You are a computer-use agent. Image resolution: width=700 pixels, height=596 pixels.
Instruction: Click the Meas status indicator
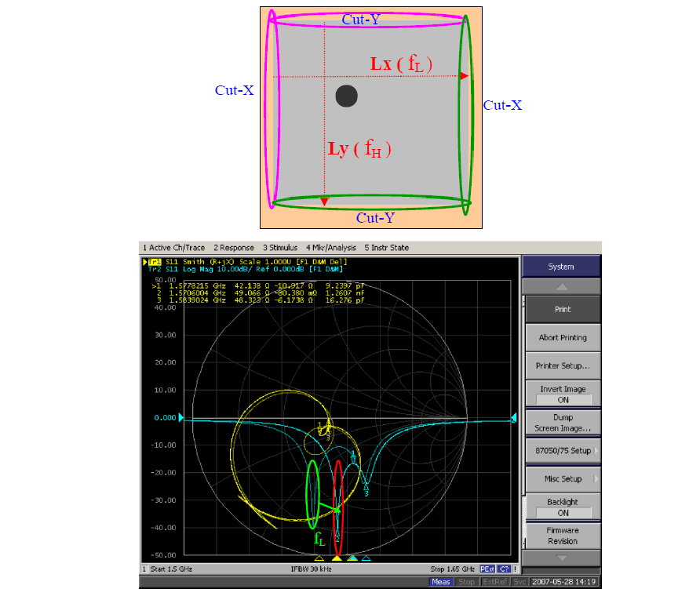pyautogui.click(x=440, y=582)
